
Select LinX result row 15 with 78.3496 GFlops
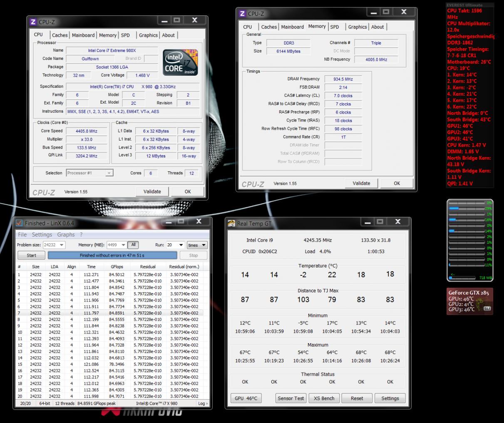(x=109, y=364)
